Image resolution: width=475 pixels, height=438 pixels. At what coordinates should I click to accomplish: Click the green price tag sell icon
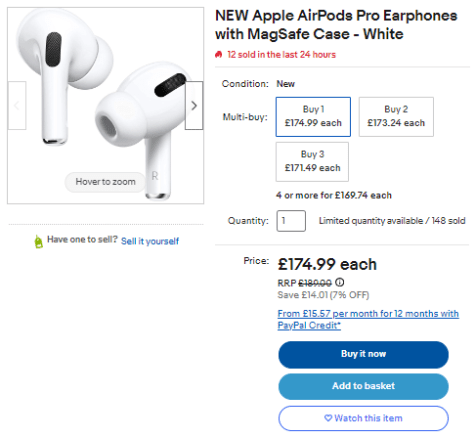coord(39,241)
